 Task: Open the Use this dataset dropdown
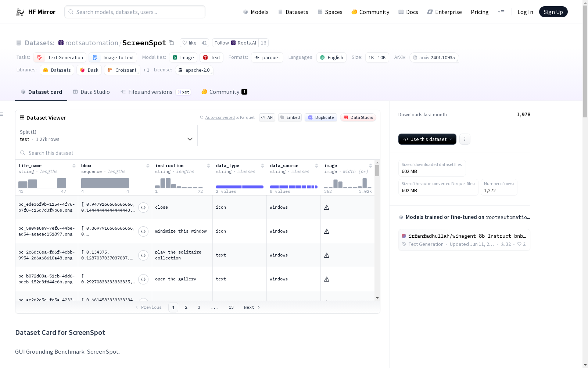pos(427,139)
